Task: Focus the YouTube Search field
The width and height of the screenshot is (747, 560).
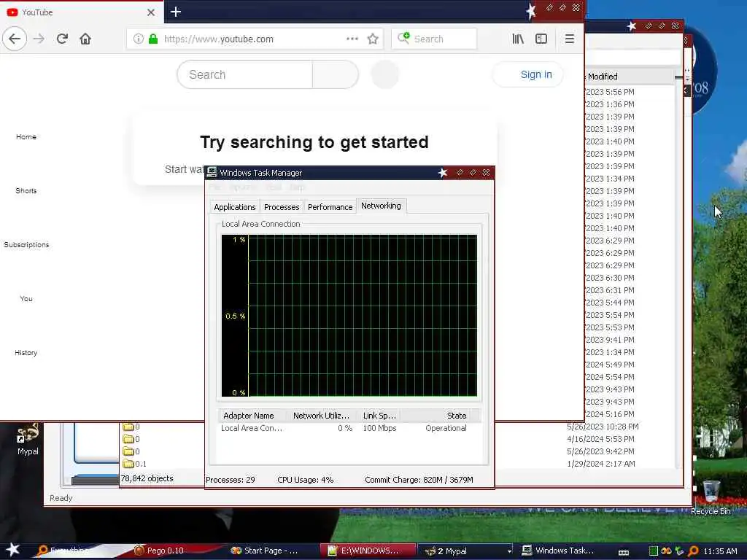Action: pyautogui.click(x=244, y=74)
